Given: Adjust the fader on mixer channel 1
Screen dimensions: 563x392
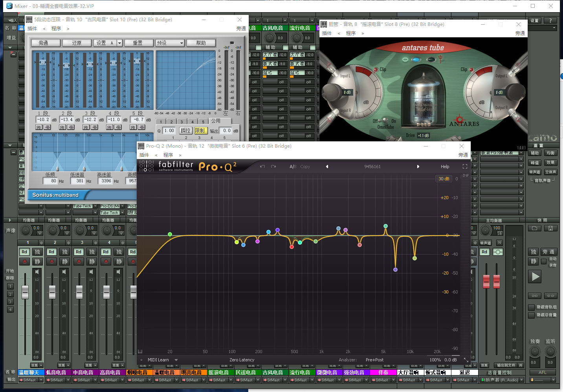Looking at the screenshot, I should [x=25, y=292].
